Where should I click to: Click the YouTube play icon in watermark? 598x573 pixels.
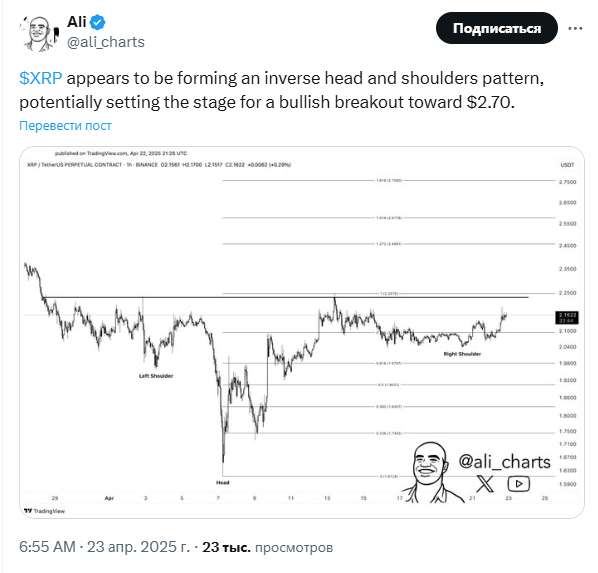(518, 484)
